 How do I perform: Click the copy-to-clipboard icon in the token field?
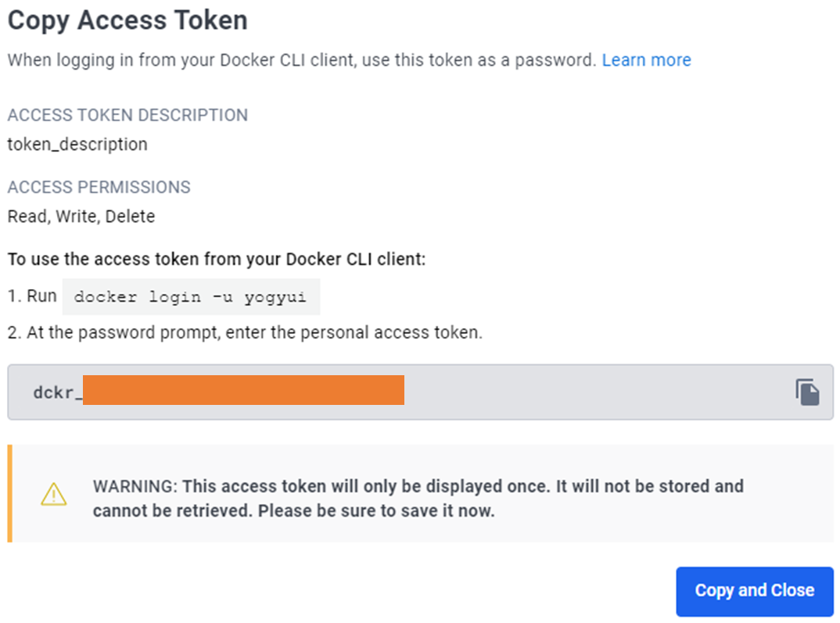click(x=807, y=391)
